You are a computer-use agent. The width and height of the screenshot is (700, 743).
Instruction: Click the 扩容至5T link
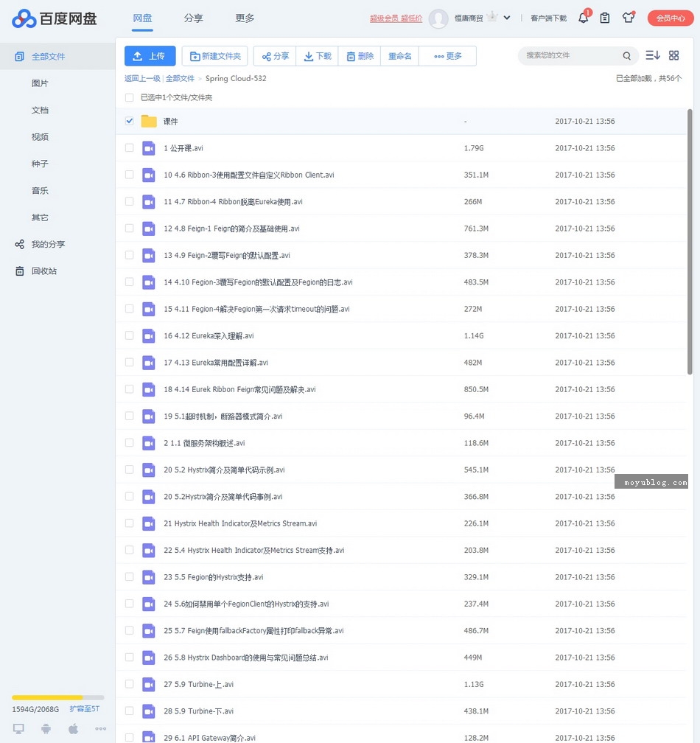pyautogui.click(x=84, y=709)
